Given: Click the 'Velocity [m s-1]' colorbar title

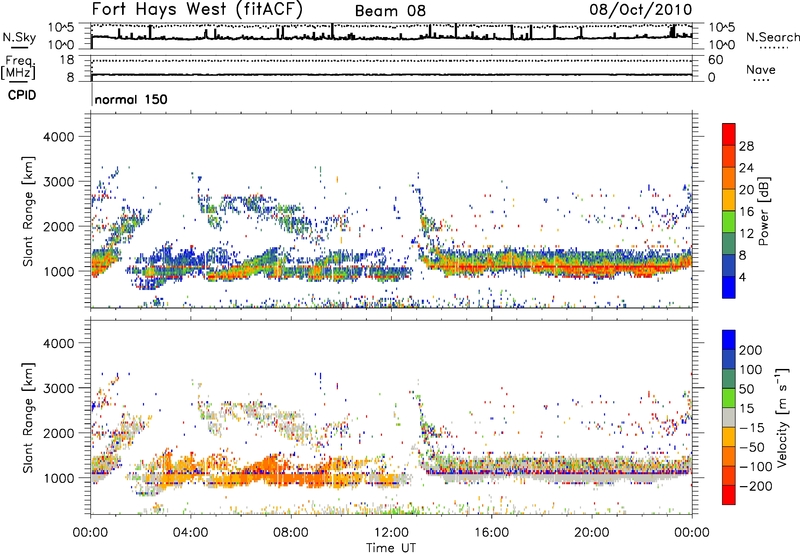Looking at the screenshot, I should [782, 417].
